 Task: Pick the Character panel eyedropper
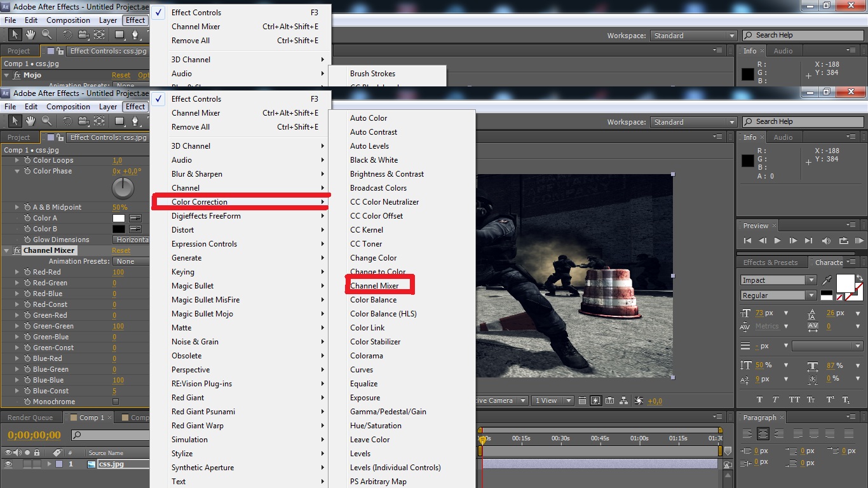pyautogui.click(x=827, y=280)
